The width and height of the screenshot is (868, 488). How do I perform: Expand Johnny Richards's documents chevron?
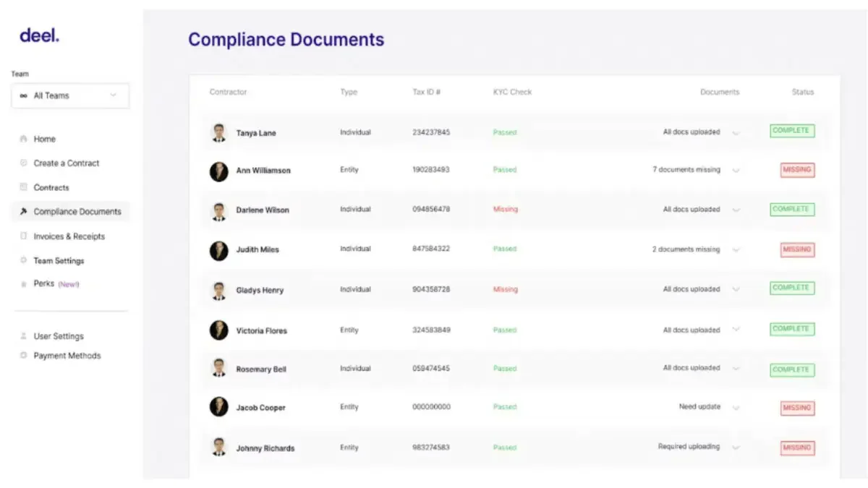[x=736, y=447]
